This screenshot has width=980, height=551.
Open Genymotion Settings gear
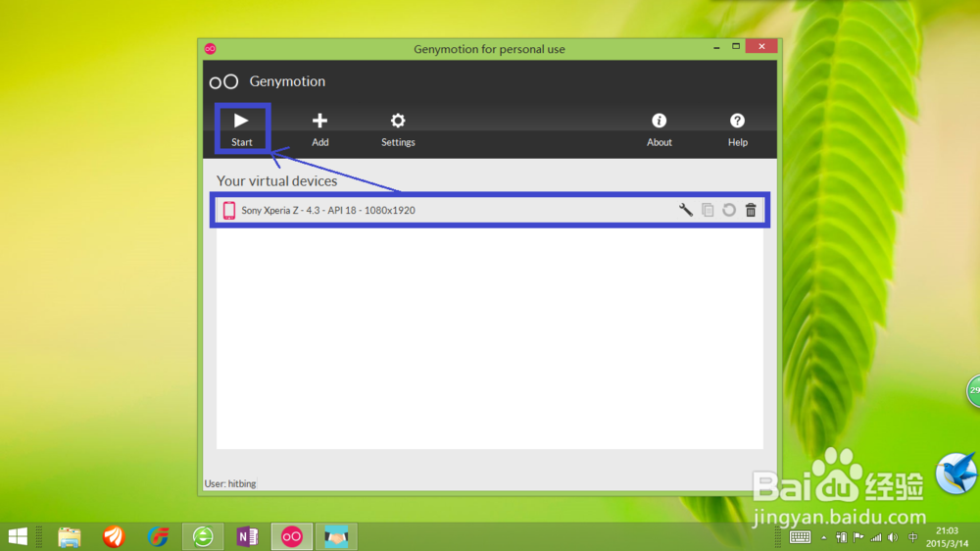coord(398,128)
